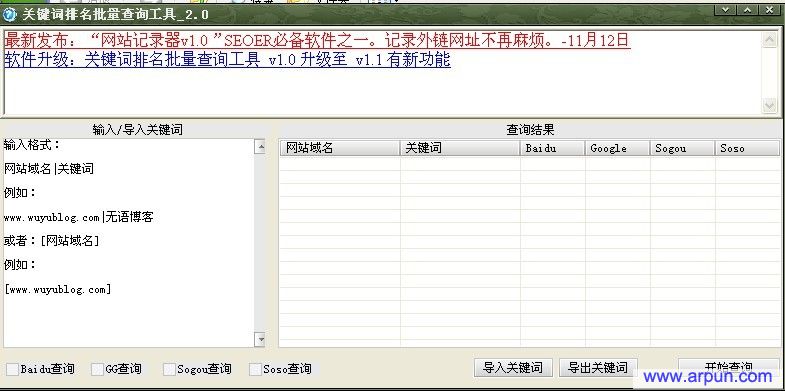Screen dimensions: 785x391
Task: Sort results by 网站域名 column header
Action: 340,148
